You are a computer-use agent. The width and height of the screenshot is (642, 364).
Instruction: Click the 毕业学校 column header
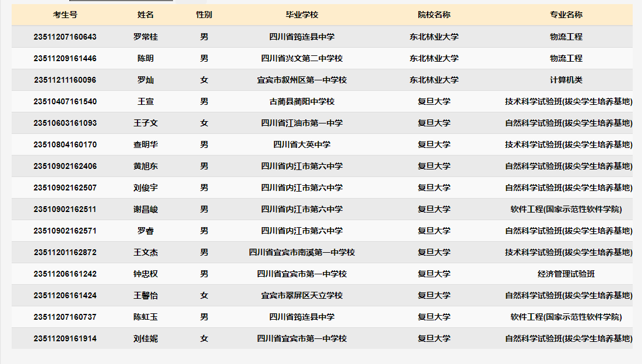coord(302,15)
